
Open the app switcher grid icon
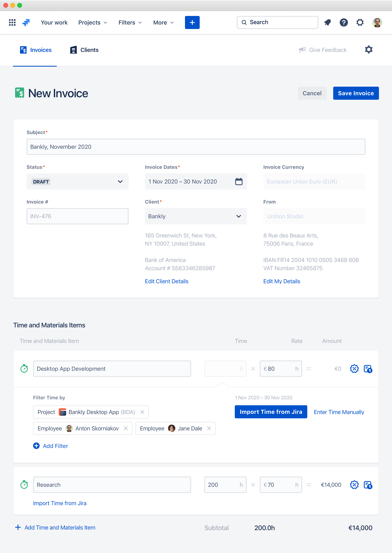click(x=12, y=22)
